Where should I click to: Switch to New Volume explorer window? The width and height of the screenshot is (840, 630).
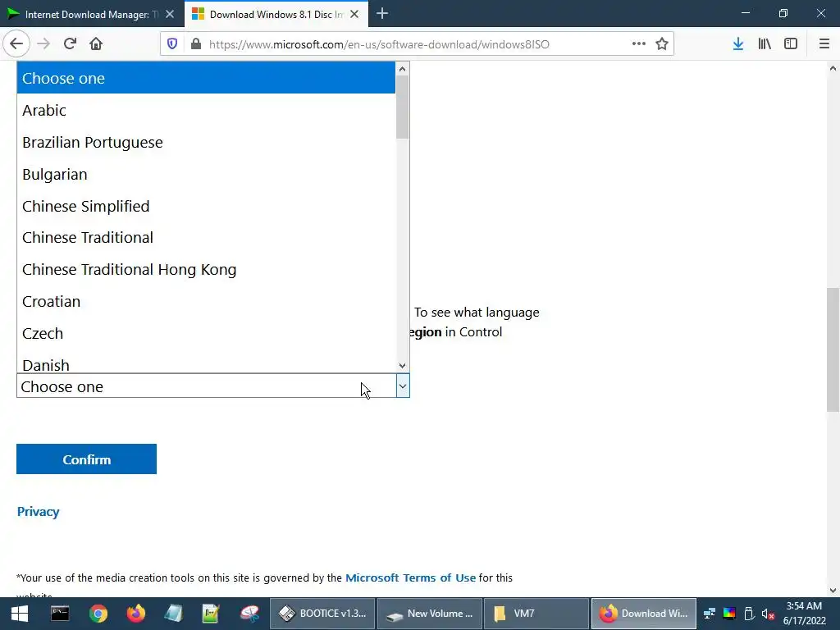pyautogui.click(x=430, y=614)
